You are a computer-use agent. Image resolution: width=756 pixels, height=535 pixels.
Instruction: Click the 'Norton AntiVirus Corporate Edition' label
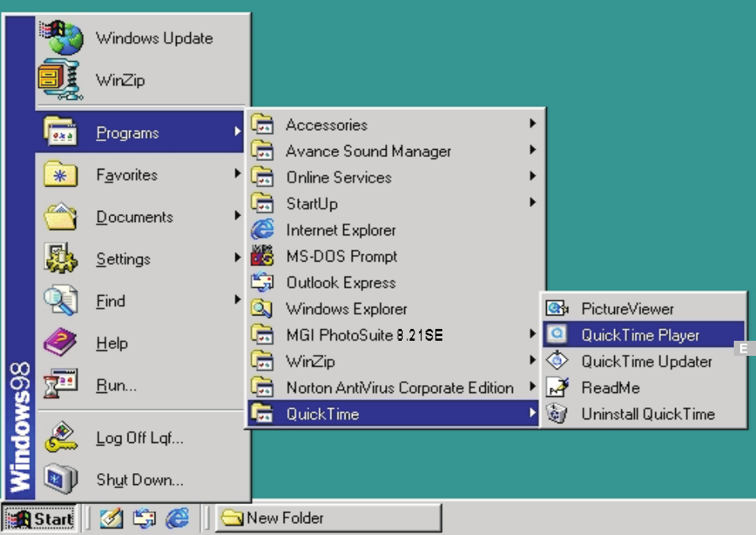click(x=399, y=388)
